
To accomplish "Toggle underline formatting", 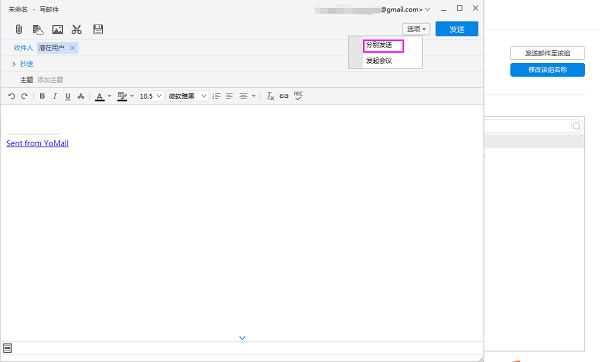I will (68, 96).
